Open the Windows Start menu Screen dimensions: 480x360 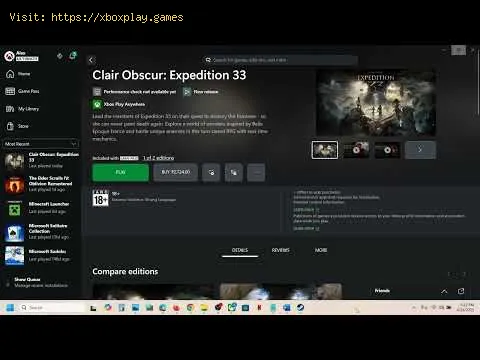10,308
